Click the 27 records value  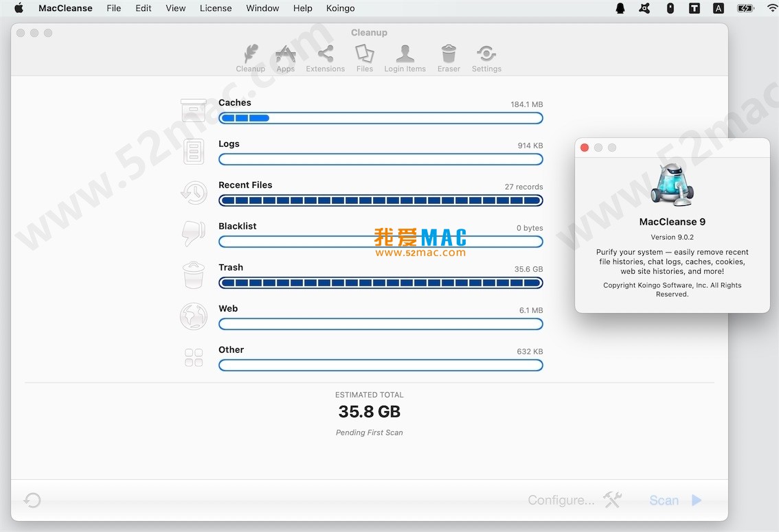(523, 187)
